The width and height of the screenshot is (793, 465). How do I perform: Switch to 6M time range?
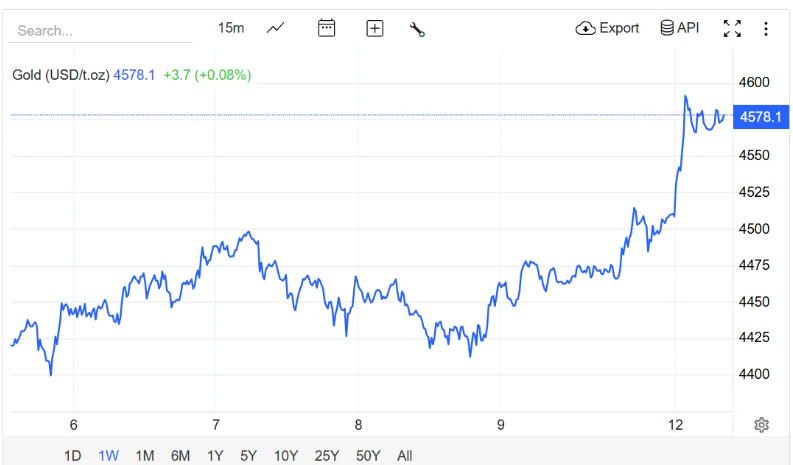click(181, 456)
